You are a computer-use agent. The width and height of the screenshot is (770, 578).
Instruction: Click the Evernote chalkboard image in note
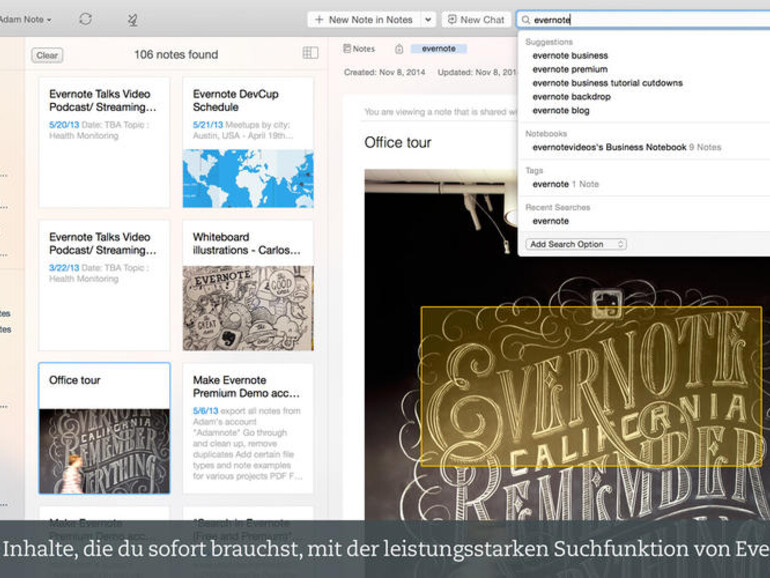coord(567,373)
